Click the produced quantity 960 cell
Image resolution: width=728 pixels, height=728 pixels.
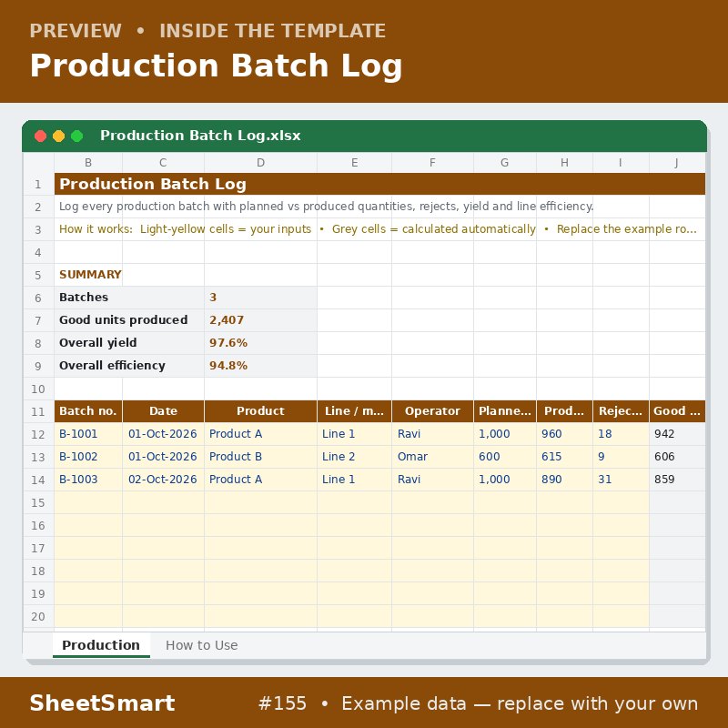point(564,434)
